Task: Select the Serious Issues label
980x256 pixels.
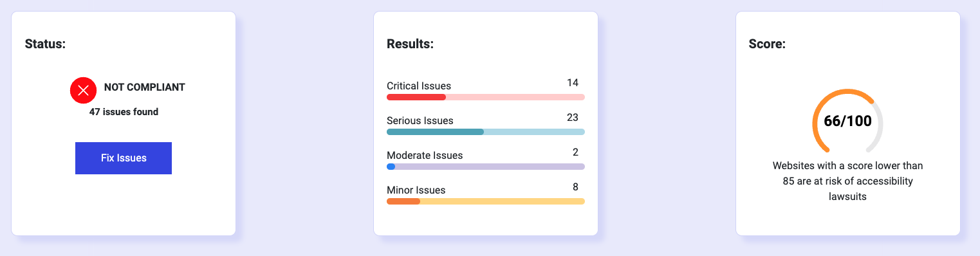Action: tap(420, 120)
